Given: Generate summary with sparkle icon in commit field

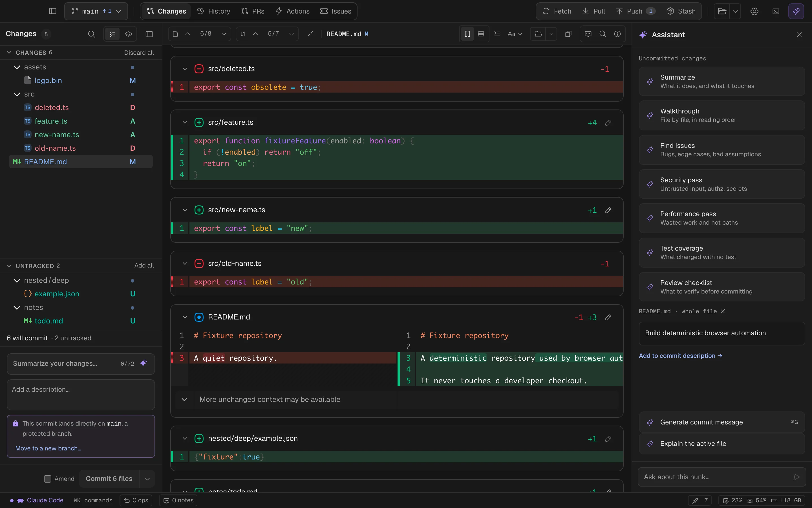Looking at the screenshot, I should (x=144, y=363).
